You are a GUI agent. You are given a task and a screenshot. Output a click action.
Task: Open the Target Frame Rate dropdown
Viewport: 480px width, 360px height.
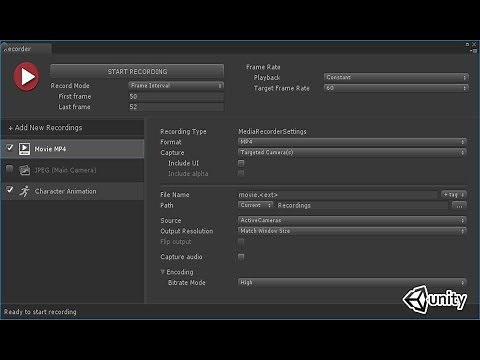tap(396, 88)
